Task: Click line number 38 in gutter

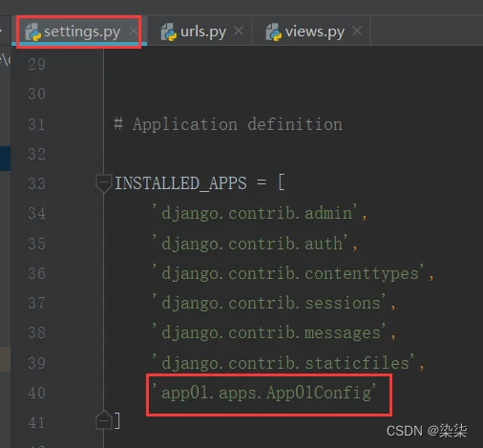Action: pyautogui.click(x=36, y=332)
